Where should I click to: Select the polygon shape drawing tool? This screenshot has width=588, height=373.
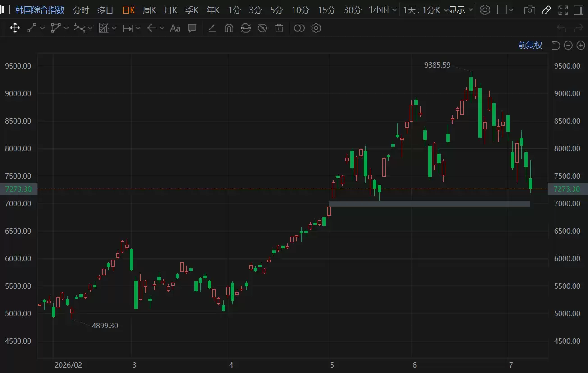pyautogui.click(x=55, y=28)
